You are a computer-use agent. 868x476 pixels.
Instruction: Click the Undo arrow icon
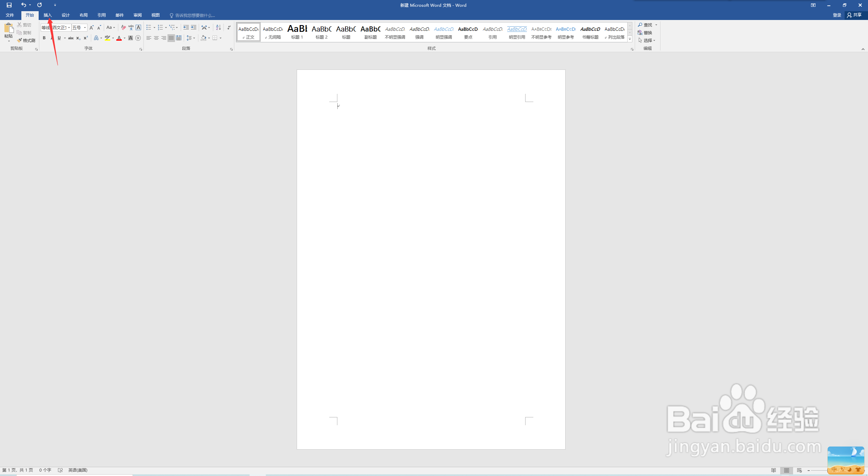(x=23, y=5)
